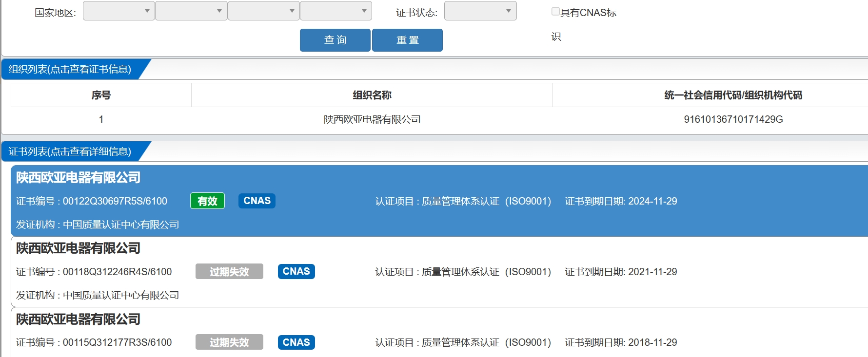Open the certificate card expiring 2024-11-29
The height and width of the screenshot is (357, 868).
pyautogui.click(x=439, y=201)
